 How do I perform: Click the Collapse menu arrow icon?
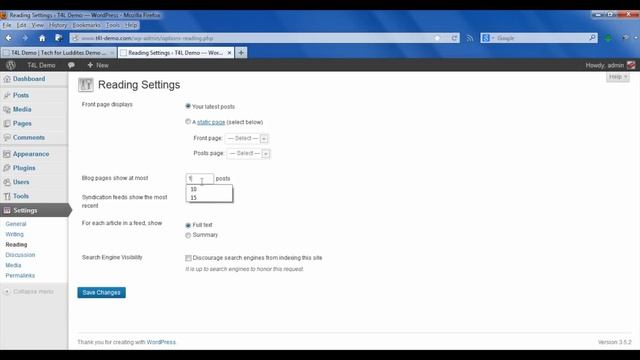coord(7,291)
